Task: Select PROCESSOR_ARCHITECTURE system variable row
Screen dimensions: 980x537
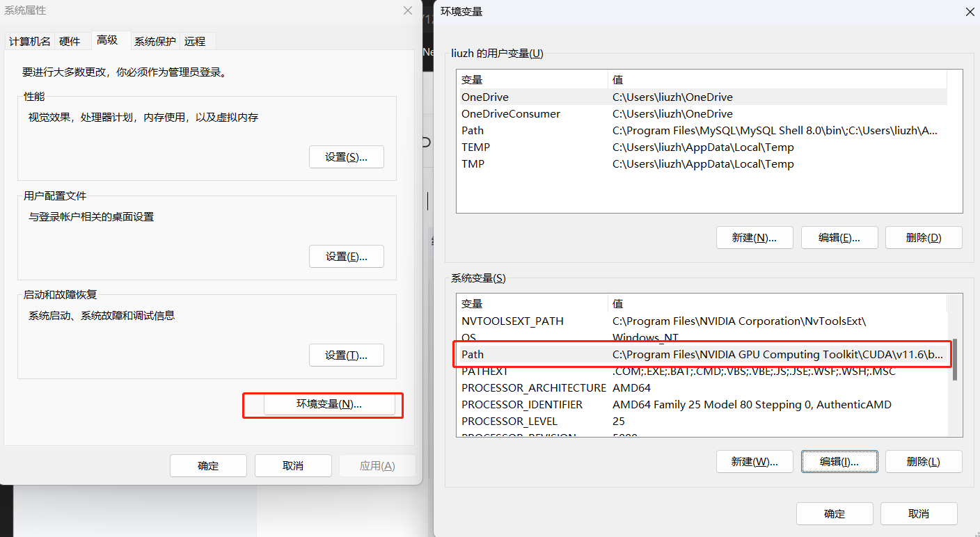Action: (702, 388)
